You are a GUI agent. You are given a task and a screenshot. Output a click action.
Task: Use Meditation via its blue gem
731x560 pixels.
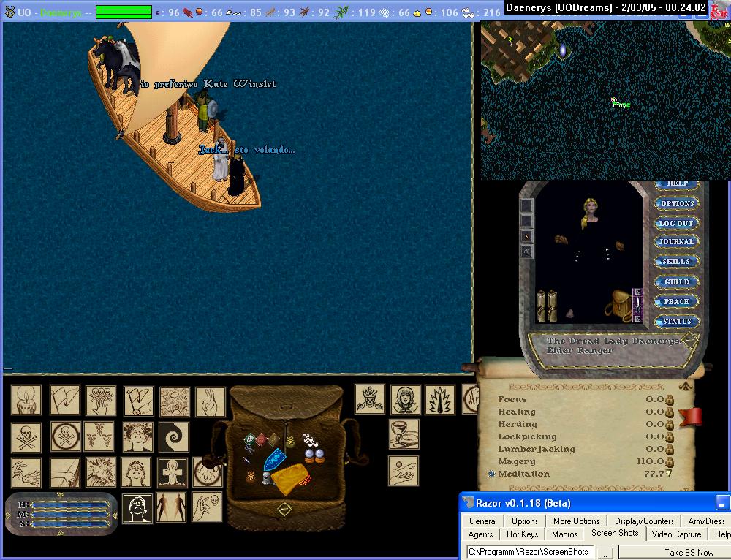tap(491, 474)
